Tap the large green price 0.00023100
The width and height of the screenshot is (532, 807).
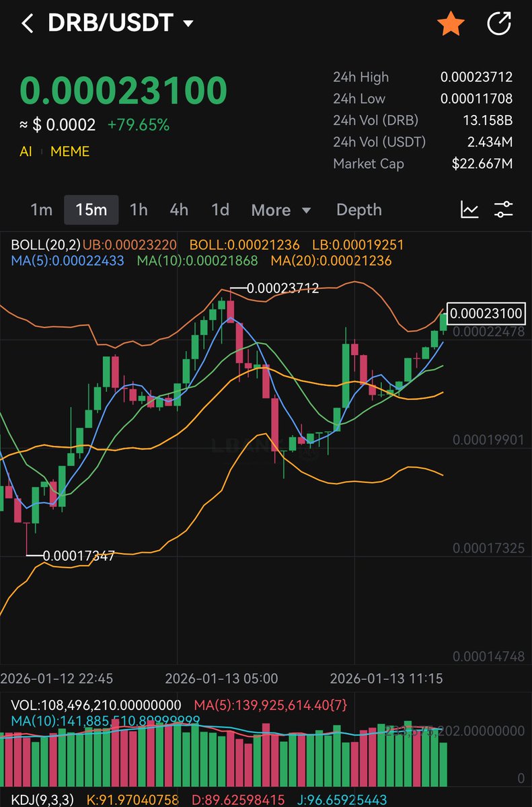click(x=124, y=91)
